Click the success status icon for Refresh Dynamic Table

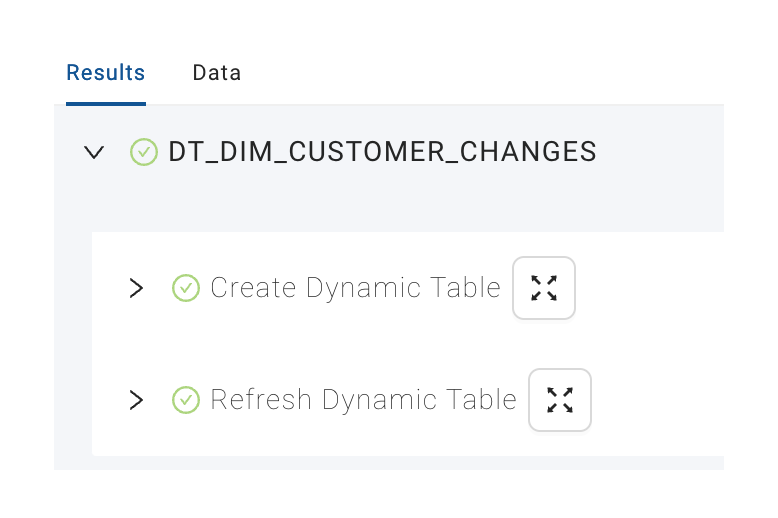pyautogui.click(x=186, y=400)
